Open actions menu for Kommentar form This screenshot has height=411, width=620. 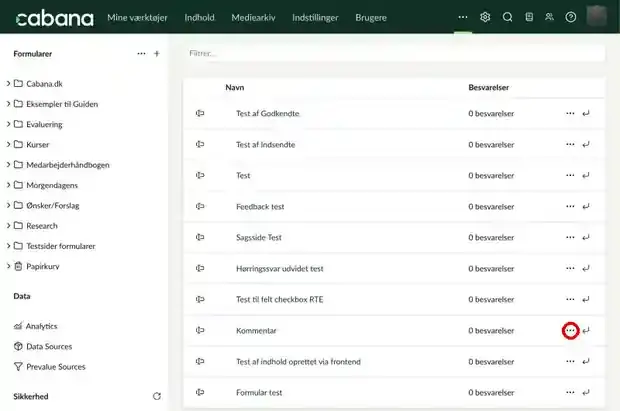(x=570, y=330)
